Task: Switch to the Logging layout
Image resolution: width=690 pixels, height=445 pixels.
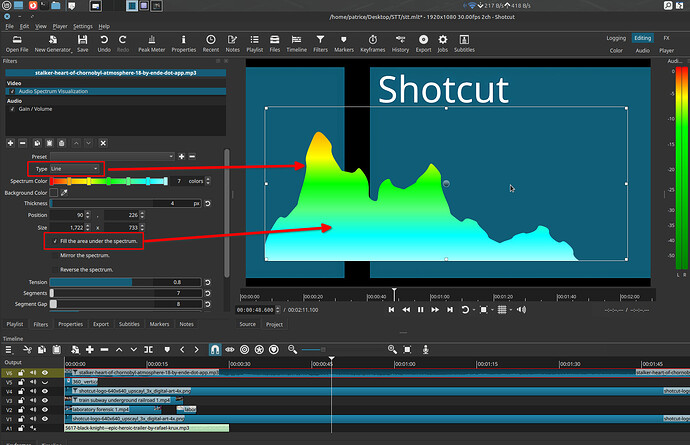Action: coord(616,38)
